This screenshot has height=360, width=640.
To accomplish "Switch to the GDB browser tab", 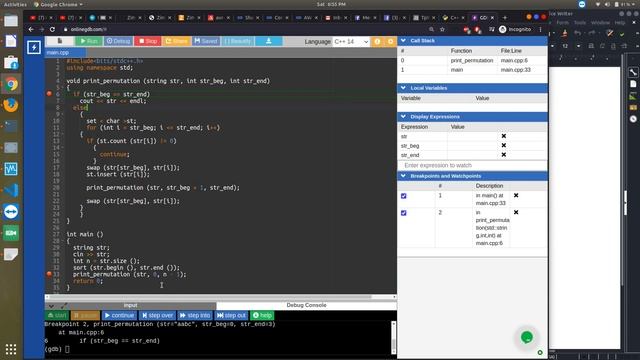I will [x=483, y=18].
